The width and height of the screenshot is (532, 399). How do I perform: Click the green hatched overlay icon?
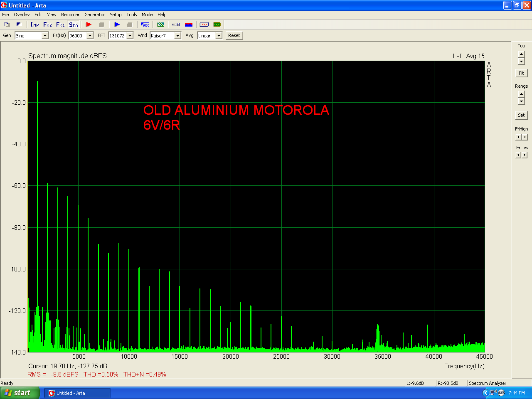pos(161,25)
